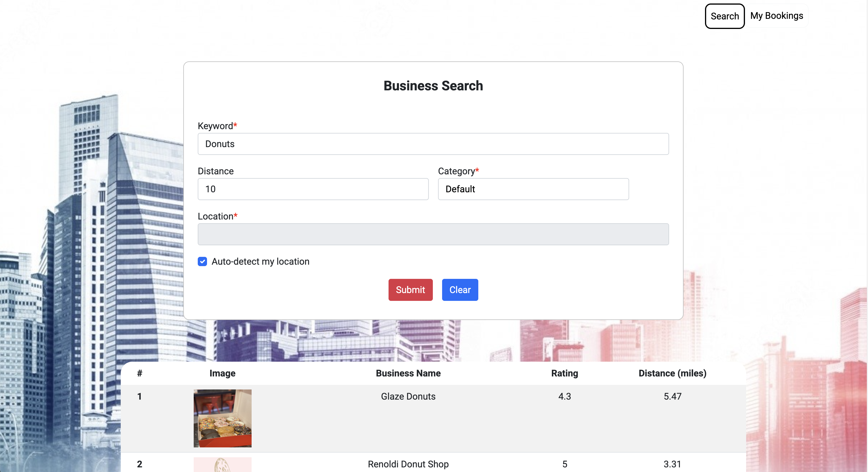Submit the business search form

point(410,290)
